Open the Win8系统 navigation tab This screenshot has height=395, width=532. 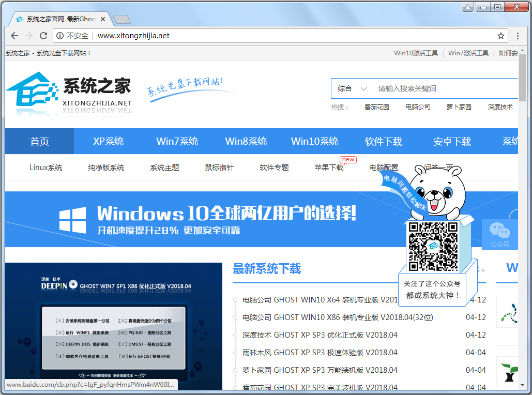[246, 141]
